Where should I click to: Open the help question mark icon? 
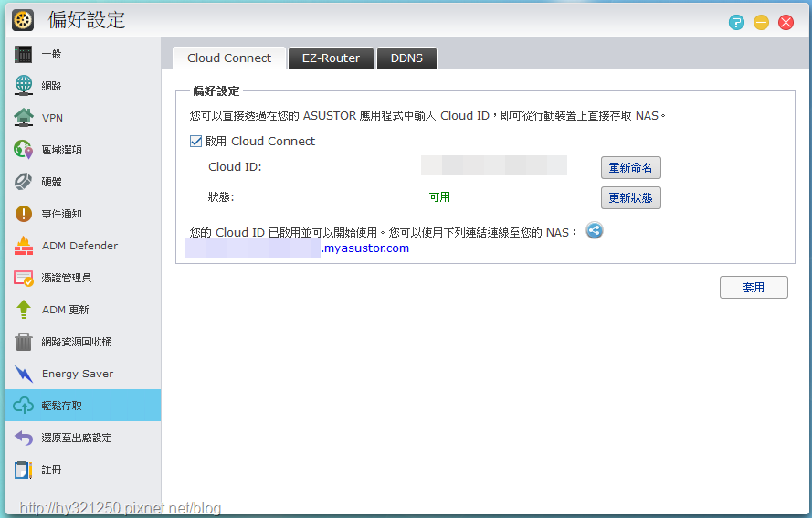(736, 22)
